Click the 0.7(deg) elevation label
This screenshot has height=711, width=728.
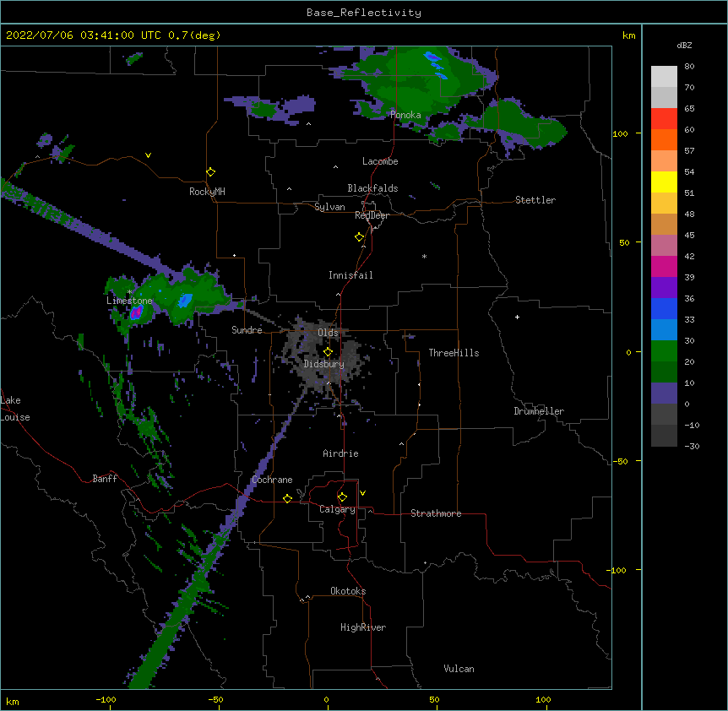194,35
